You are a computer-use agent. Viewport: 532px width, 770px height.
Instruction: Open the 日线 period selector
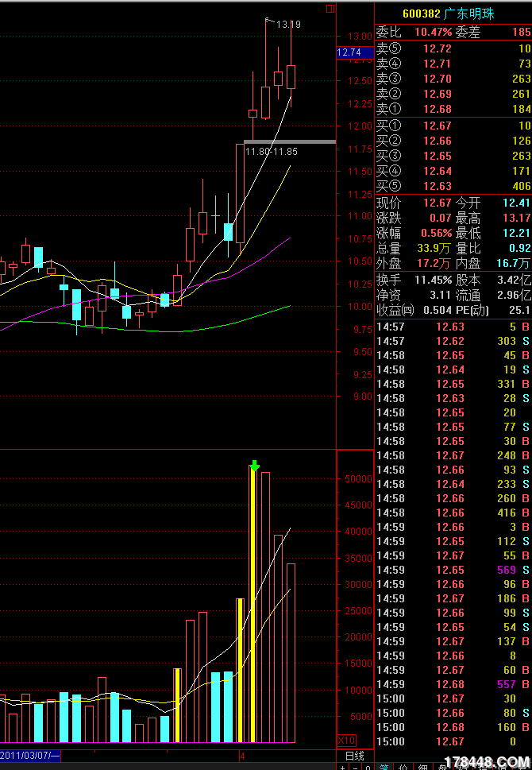(x=354, y=755)
